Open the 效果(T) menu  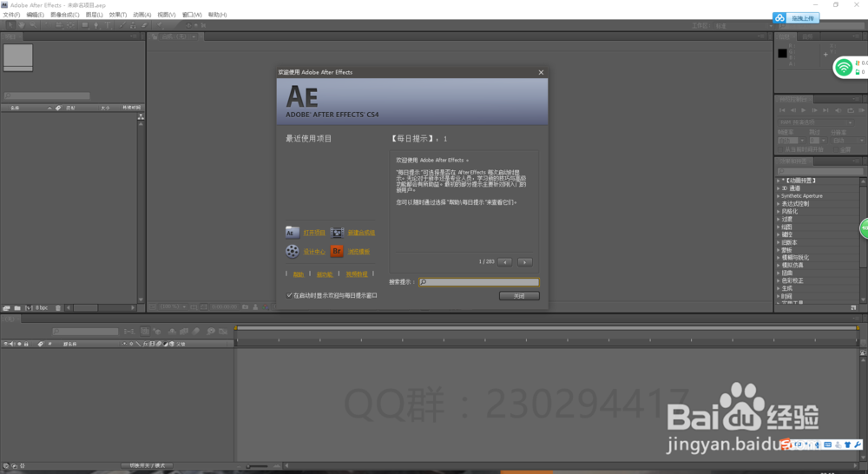(x=117, y=15)
